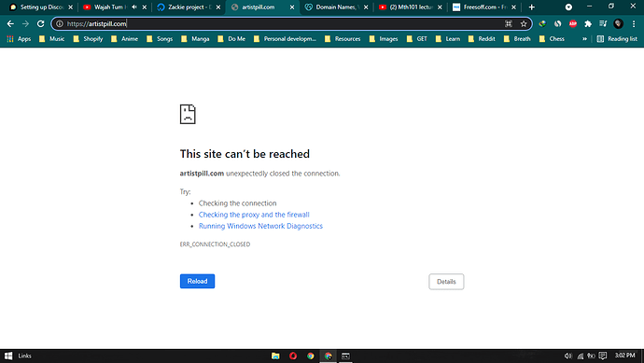
Task: Open the Chrome profile avatar
Action: coord(618,24)
